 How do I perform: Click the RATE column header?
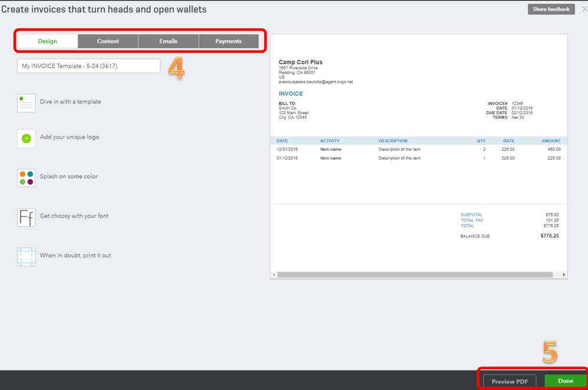coord(509,141)
